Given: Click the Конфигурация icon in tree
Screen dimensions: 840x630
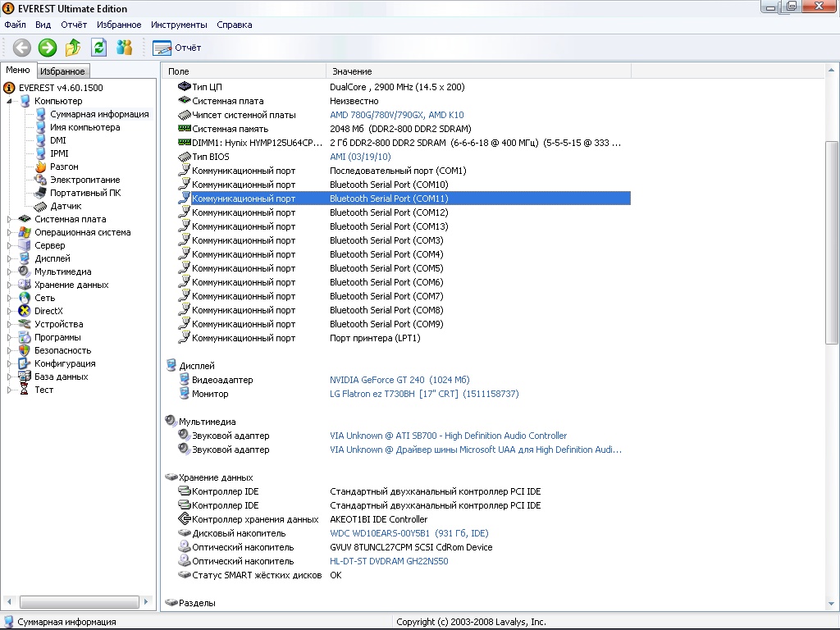Looking at the screenshot, I should click(x=25, y=363).
